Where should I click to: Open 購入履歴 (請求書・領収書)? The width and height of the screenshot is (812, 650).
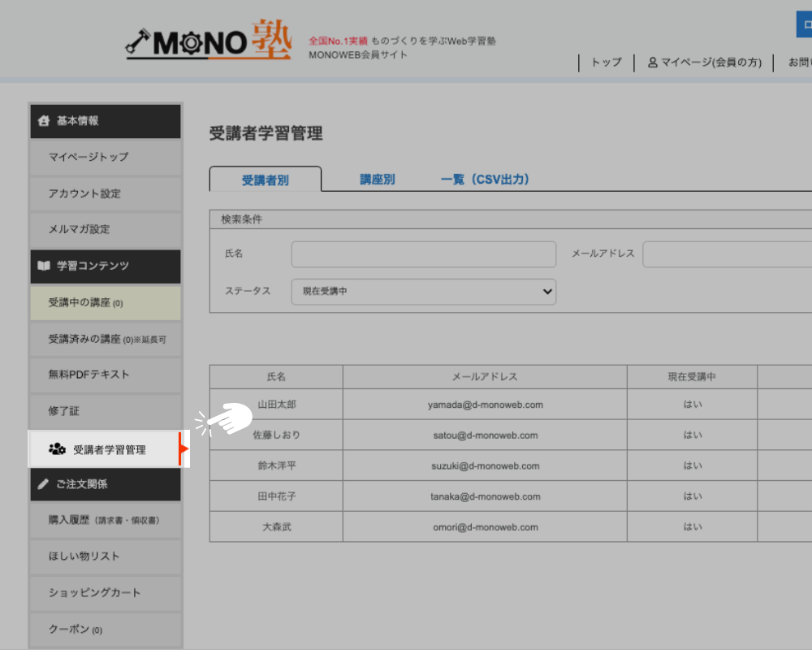(x=105, y=520)
